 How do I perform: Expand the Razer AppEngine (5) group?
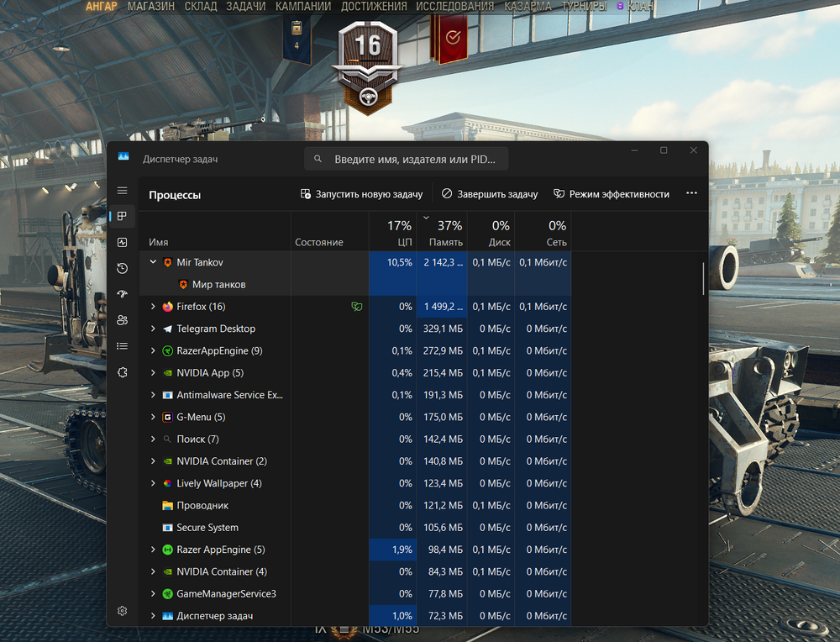153,550
